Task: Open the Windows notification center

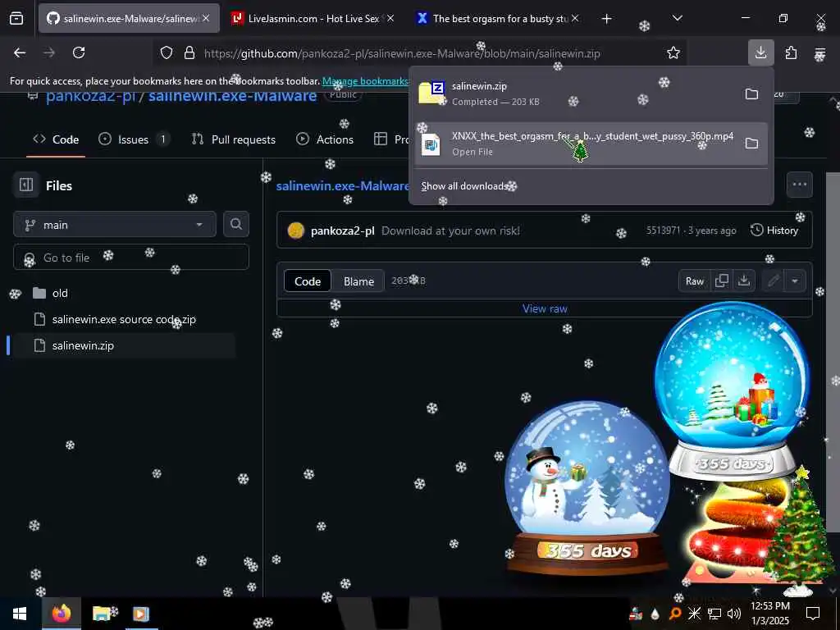Action: click(x=813, y=614)
